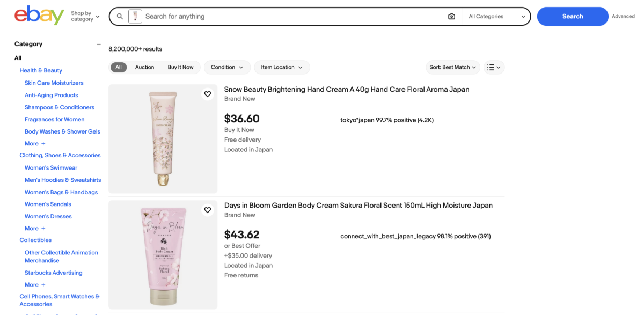Open Women's Dresses category
The image size is (644, 315).
pos(48,217)
